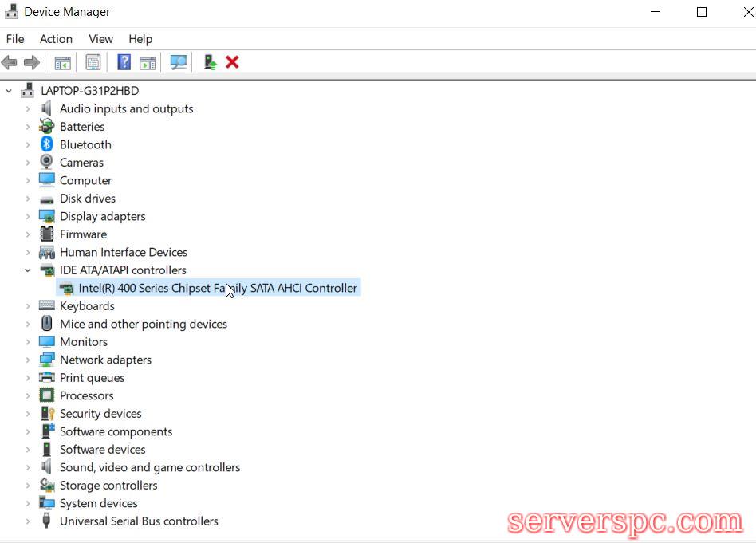This screenshot has width=756, height=543.
Task: Open the Action menu
Action: tap(56, 39)
